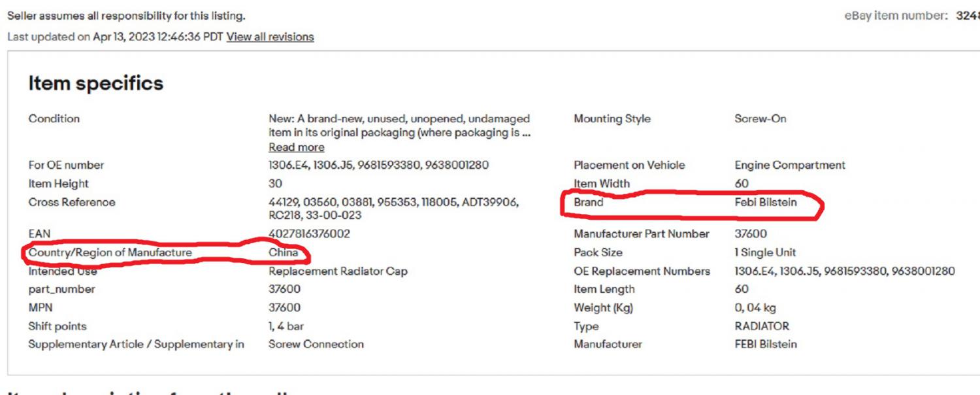The image size is (980, 395).
Task: Click the Screw-On mounting style value
Action: tap(760, 118)
